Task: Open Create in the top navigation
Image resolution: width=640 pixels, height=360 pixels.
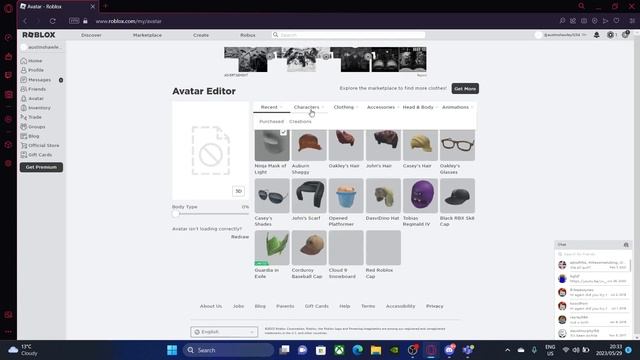Action: click(x=201, y=35)
